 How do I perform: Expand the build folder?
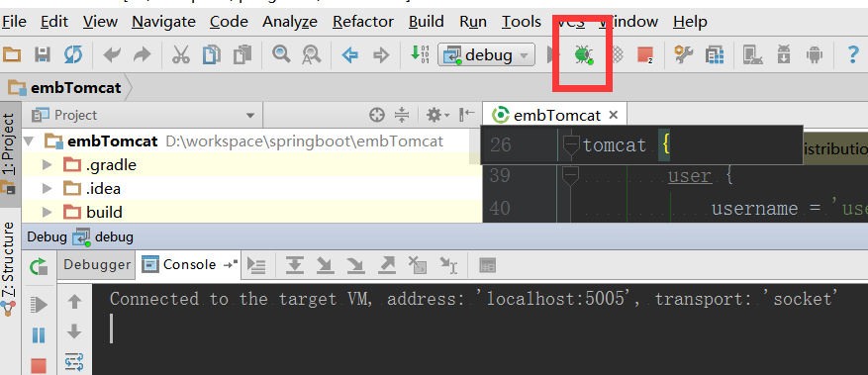pos(48,213)
